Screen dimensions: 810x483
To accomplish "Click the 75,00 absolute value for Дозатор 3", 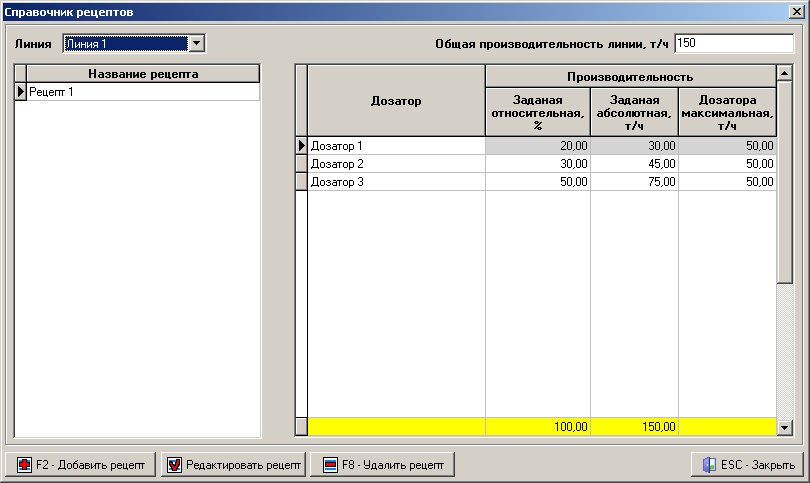I will click(634, 182).
